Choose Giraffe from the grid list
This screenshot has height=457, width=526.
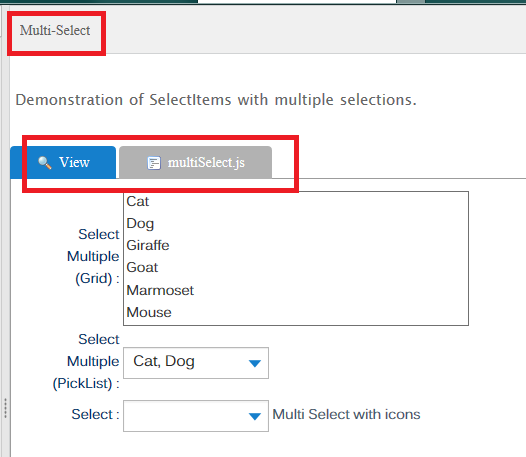(x=296, y=246)
